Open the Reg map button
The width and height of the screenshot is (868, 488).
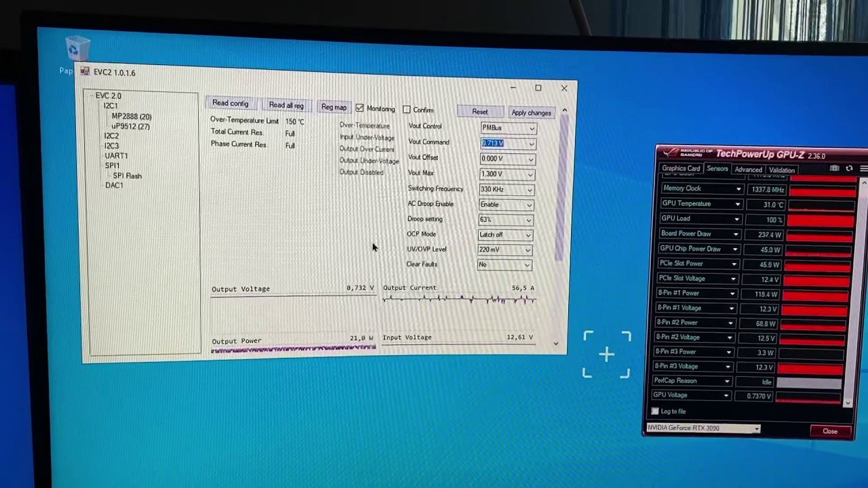tap(334, 107)
